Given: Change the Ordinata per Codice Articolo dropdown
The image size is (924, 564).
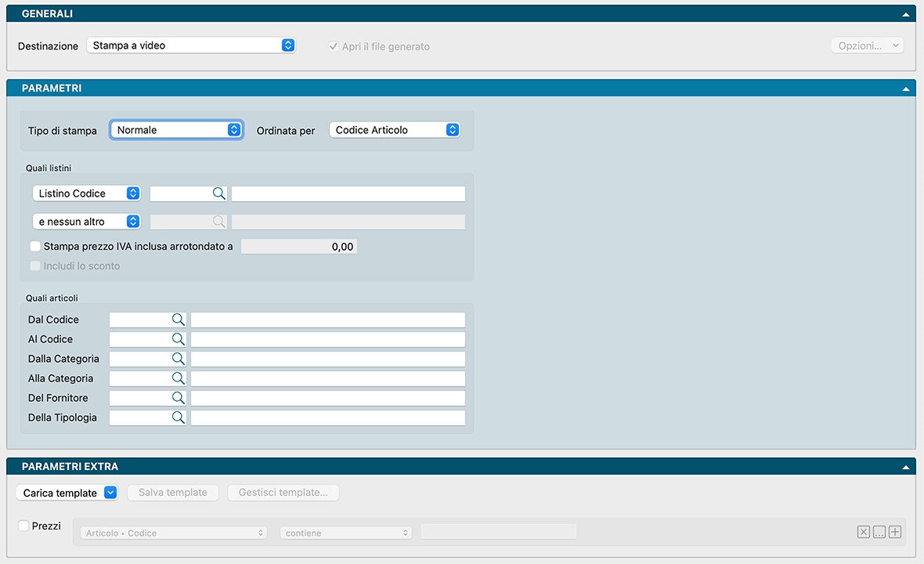Looking at the screenshot, I should 395,130.
